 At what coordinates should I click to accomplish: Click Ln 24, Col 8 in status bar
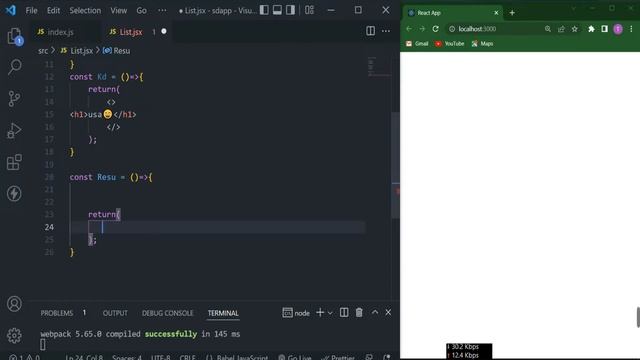tap(84, 357)
